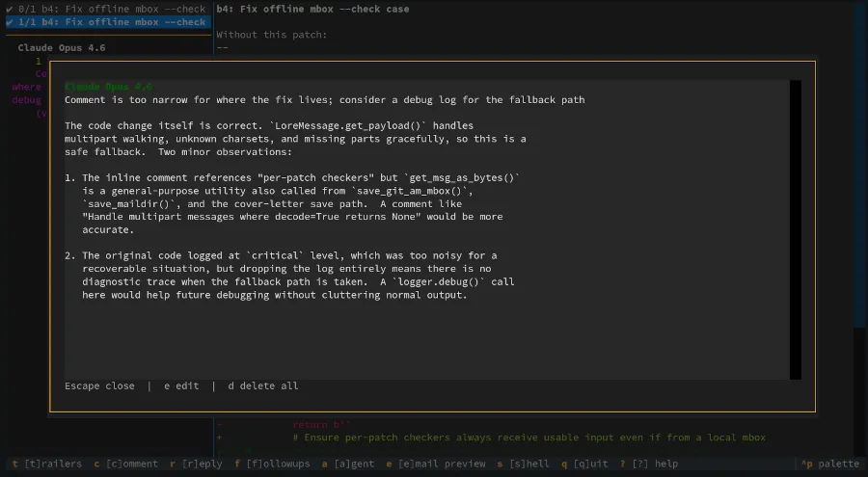Open [e]mail preview in the footer
The width and height of the screenshot is (868, 477).
pos(436,464)
